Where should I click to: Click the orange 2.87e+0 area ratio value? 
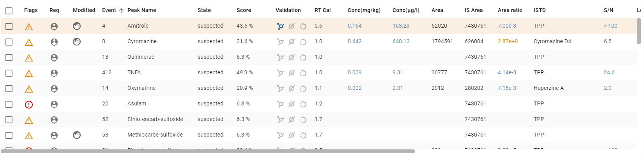click(x=508, y=42)
